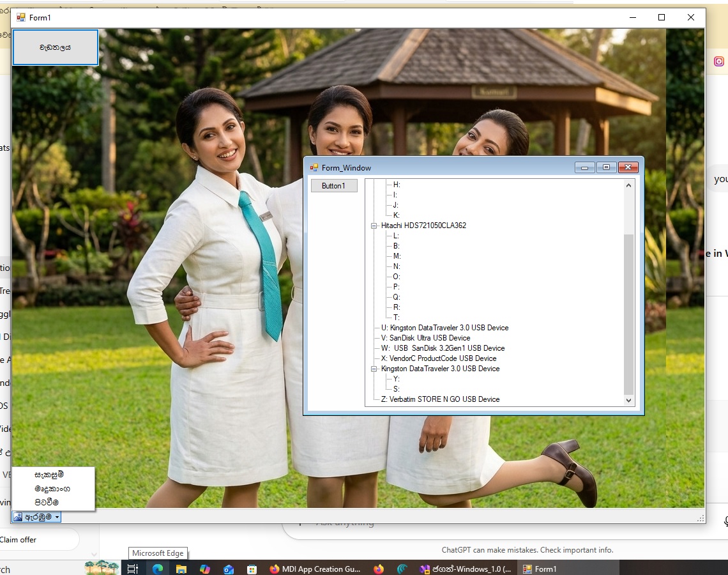The height and width of the screenshot is (575, 728).
Task: Maximize the Form_Window child window
Action: pos(607,167)
